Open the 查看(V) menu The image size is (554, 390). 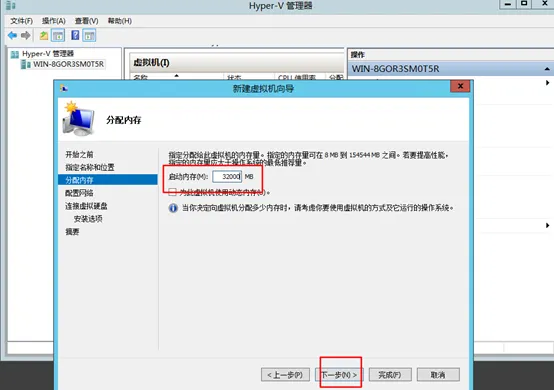pyautogui.click(x=87, y=21)
